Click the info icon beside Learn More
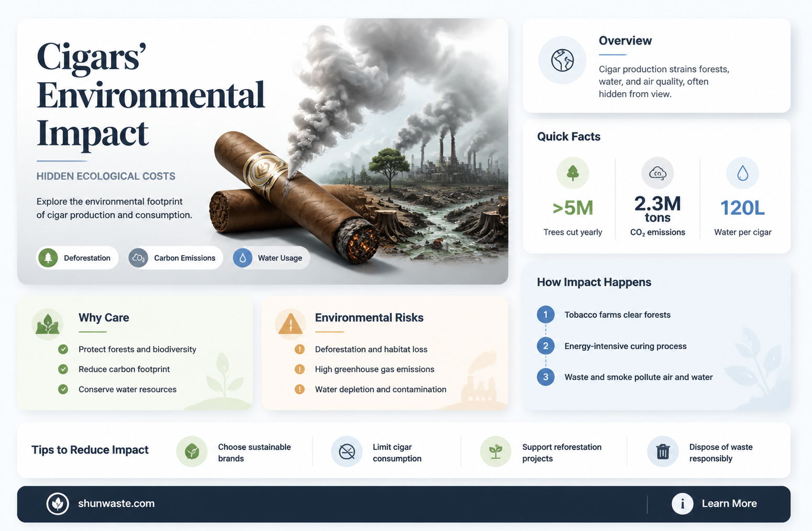This screenshot has width=812, height=531. (x=682, y=504)
